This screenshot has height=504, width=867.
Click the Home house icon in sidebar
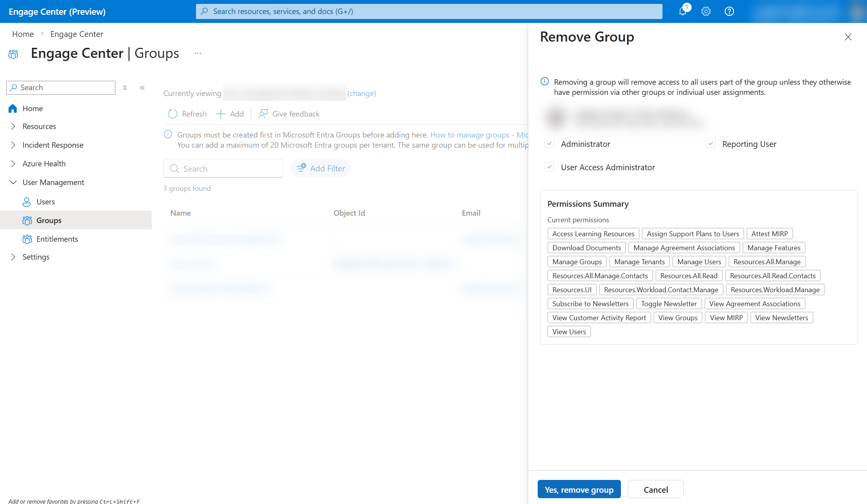point(13,108)
